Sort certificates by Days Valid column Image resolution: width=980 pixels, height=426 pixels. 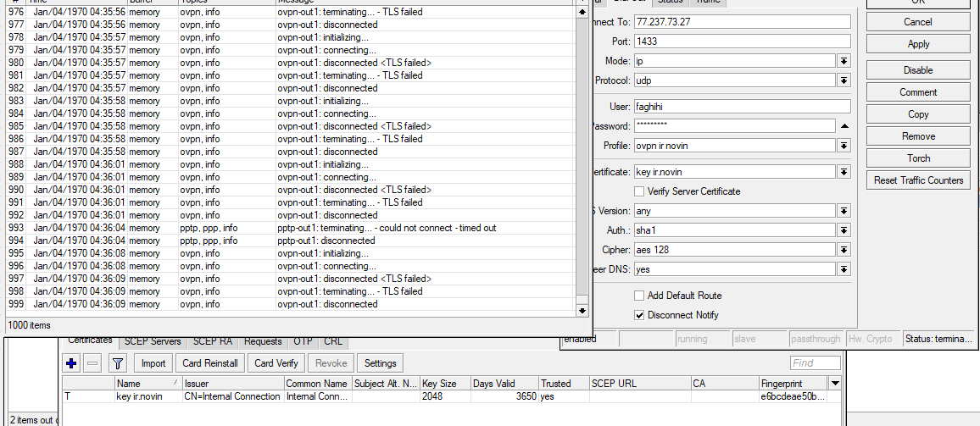click(504, 384)
